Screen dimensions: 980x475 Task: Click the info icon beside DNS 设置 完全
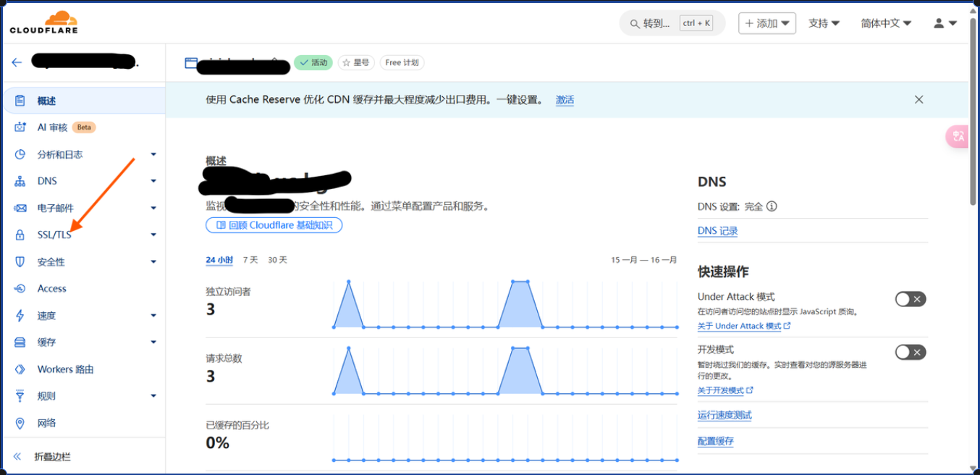(x=772, y=206)
